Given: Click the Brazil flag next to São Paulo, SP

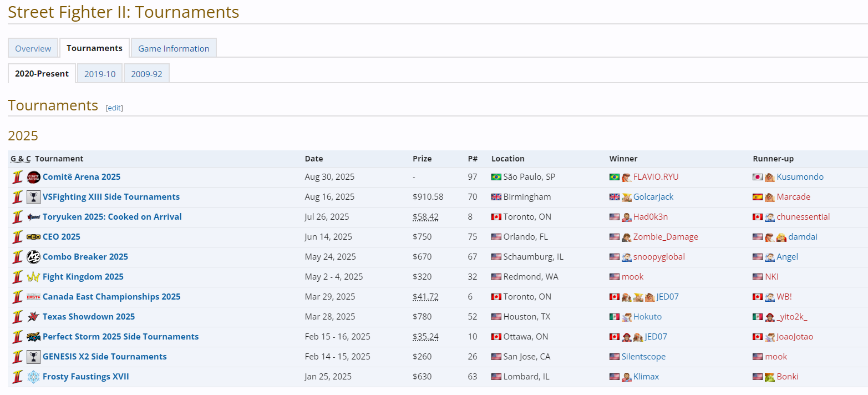Looking at the screenshot, I should pyautogui.click(x=496, y=177).
